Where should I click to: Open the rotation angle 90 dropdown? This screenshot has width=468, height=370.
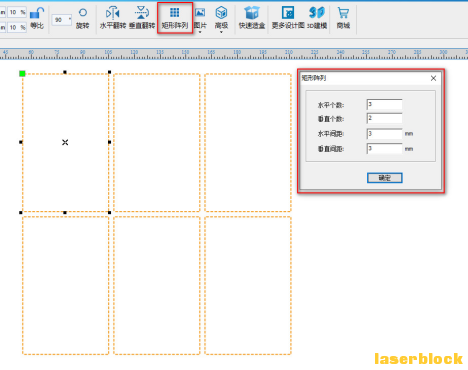point(70,20)
